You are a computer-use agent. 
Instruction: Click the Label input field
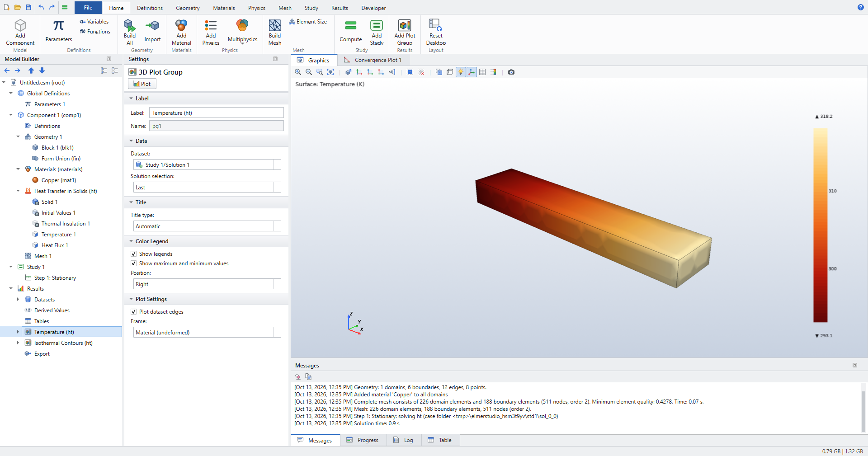coord(217,113)
